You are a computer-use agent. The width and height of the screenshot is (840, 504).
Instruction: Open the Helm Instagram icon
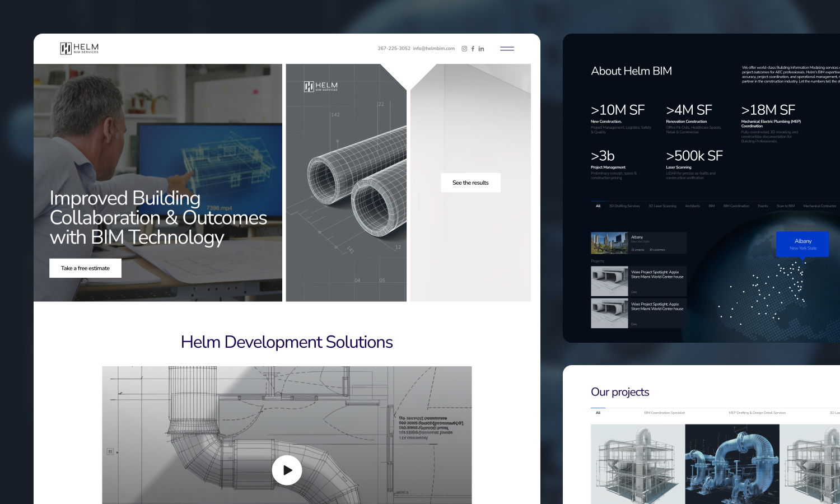pos(464,49)
